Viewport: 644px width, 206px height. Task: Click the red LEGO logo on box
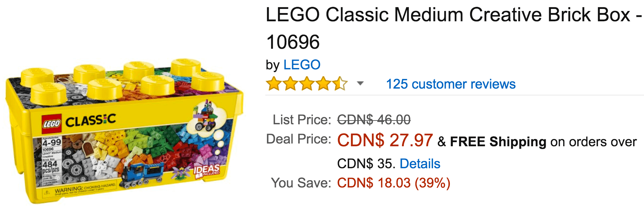pyautogui.click(x=52, y=124)
